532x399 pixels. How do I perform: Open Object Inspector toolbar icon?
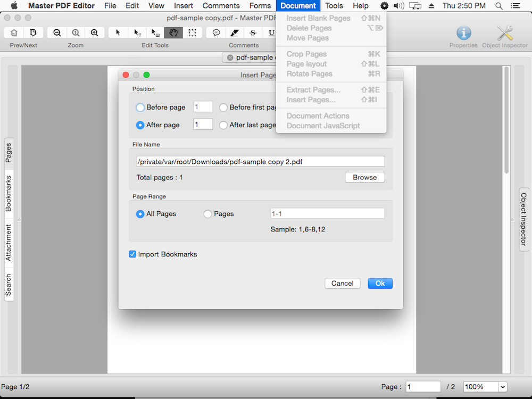coord(505,33)
